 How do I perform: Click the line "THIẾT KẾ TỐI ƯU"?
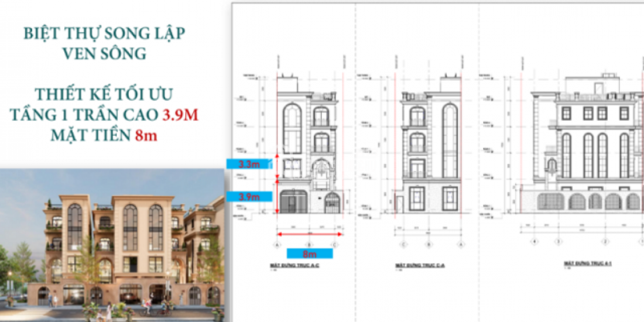tap(104, 95)
